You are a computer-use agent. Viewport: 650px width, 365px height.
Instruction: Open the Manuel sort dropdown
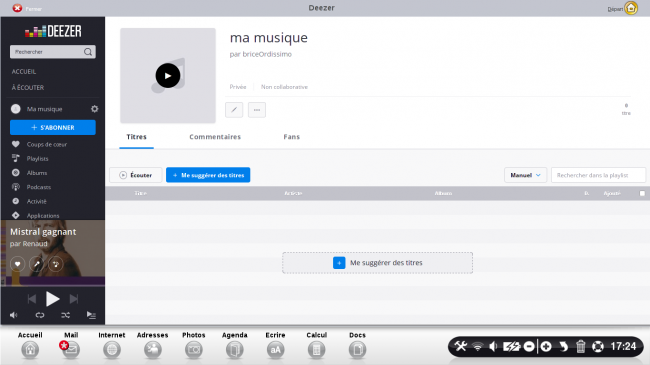(x=525, y=175)
